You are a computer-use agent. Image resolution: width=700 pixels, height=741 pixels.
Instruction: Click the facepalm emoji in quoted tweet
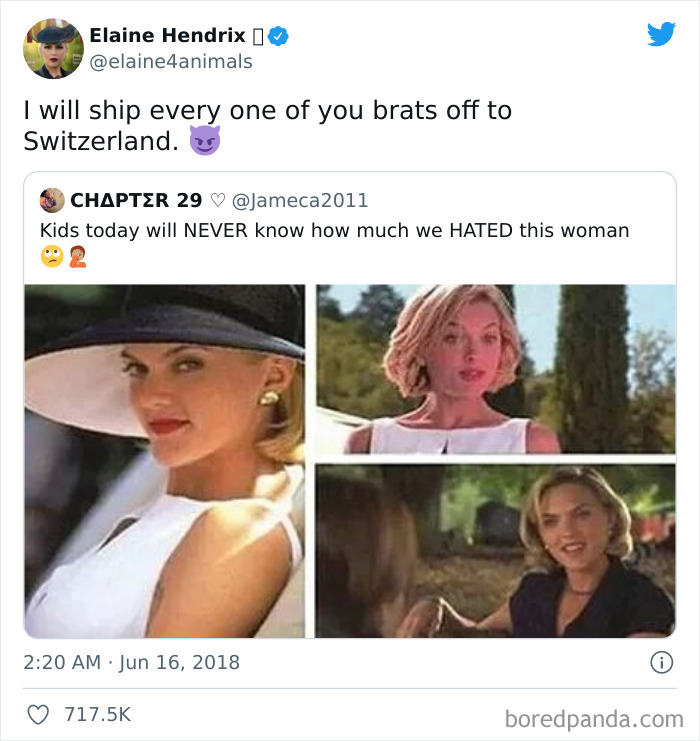tap(77, 256)
